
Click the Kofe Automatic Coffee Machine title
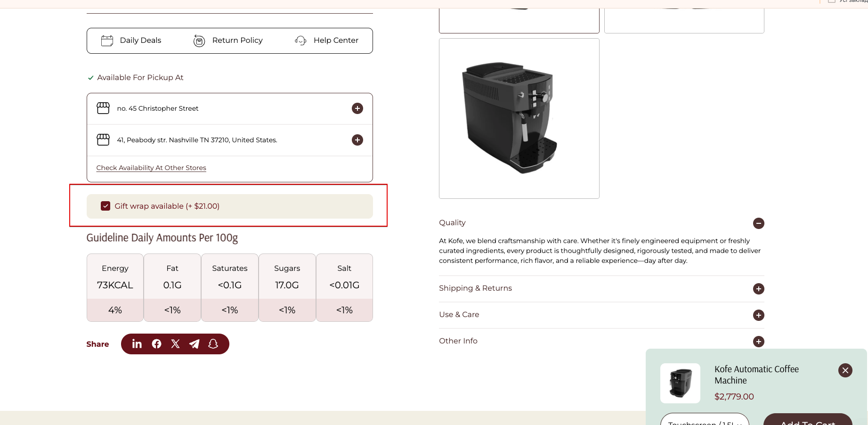tap(756, 375)
